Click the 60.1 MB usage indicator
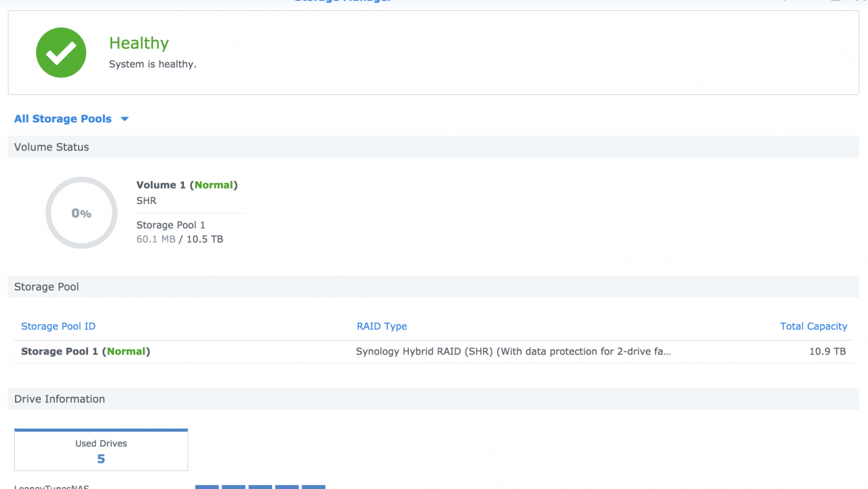 [x=155, y=239]
